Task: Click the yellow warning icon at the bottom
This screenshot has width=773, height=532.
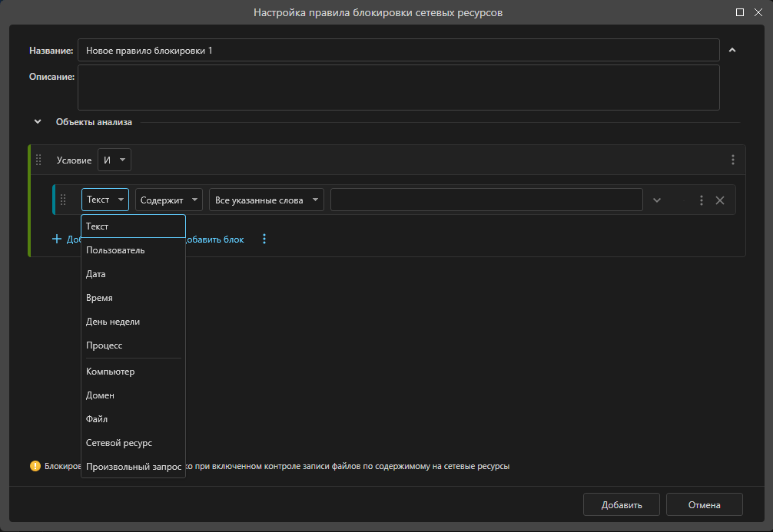Action: (x=35, y=465)
